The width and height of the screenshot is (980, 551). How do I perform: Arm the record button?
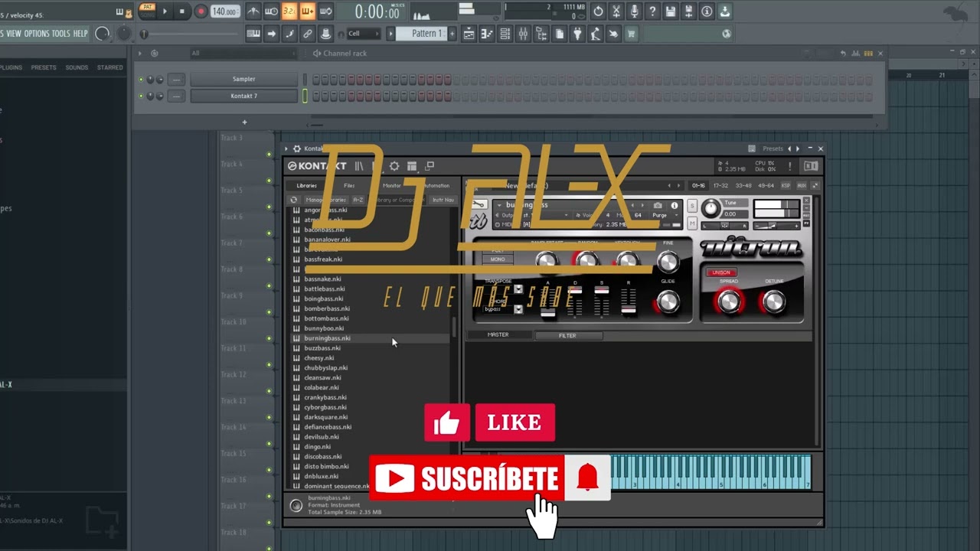(201, 11)
